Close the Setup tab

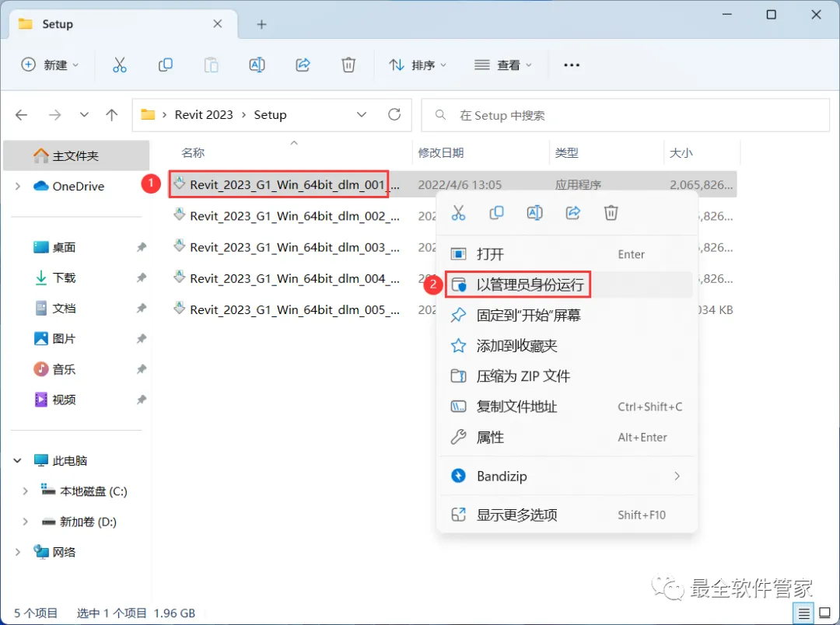click(218, 23)
